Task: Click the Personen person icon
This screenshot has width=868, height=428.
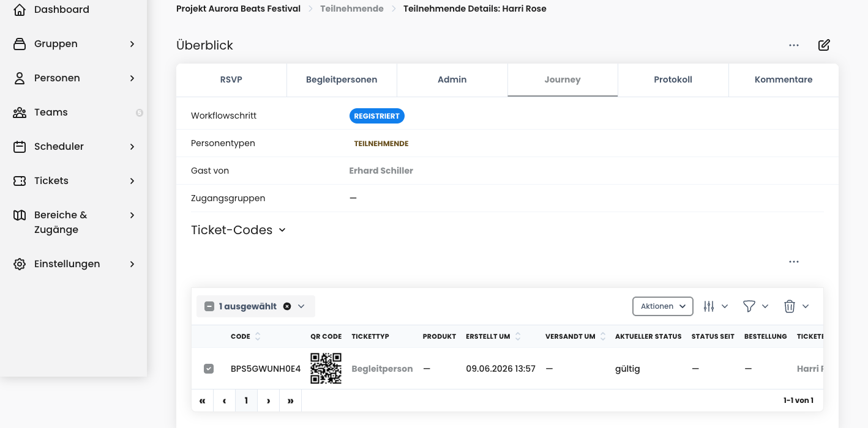Action: [x=20, y=78]
